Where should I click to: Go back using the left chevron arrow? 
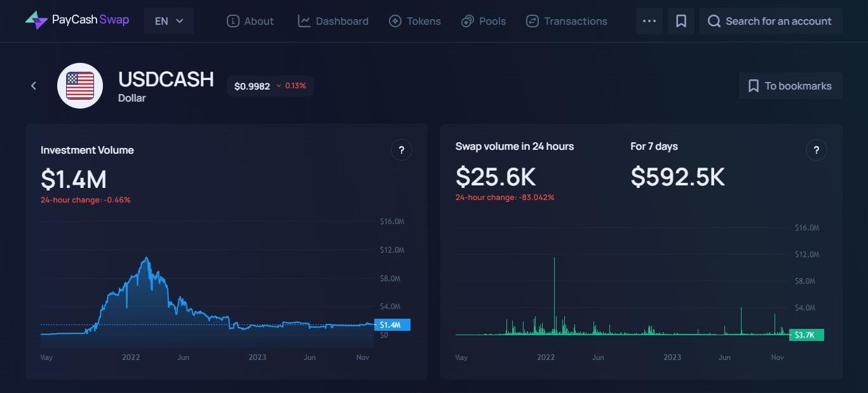(34, 86)
